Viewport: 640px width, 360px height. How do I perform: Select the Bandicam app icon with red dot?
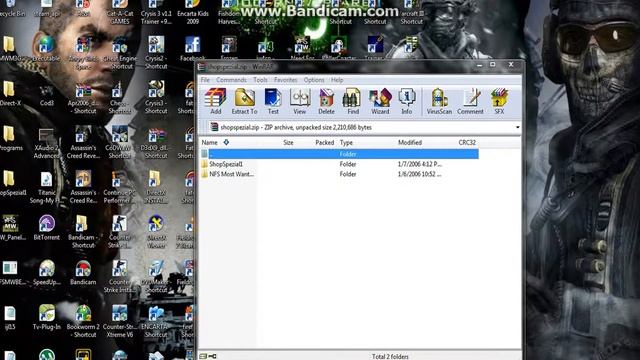[x=83, y=273]
